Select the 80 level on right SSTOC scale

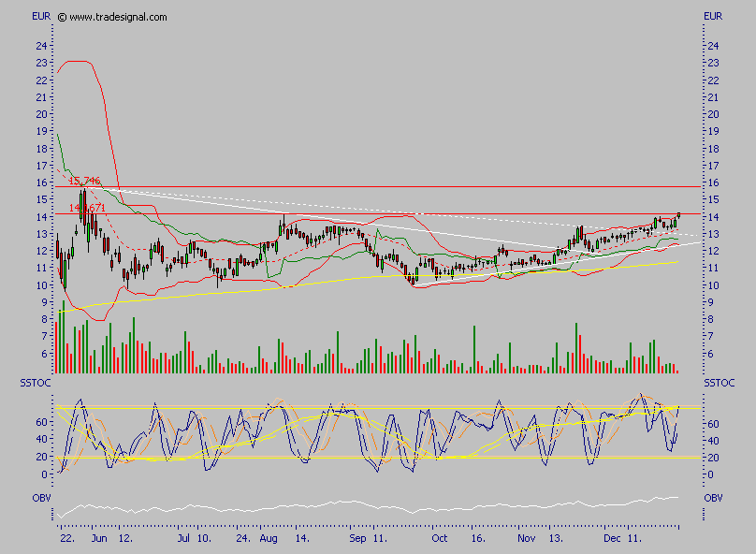pyautogui.click(x=713, y=406)
